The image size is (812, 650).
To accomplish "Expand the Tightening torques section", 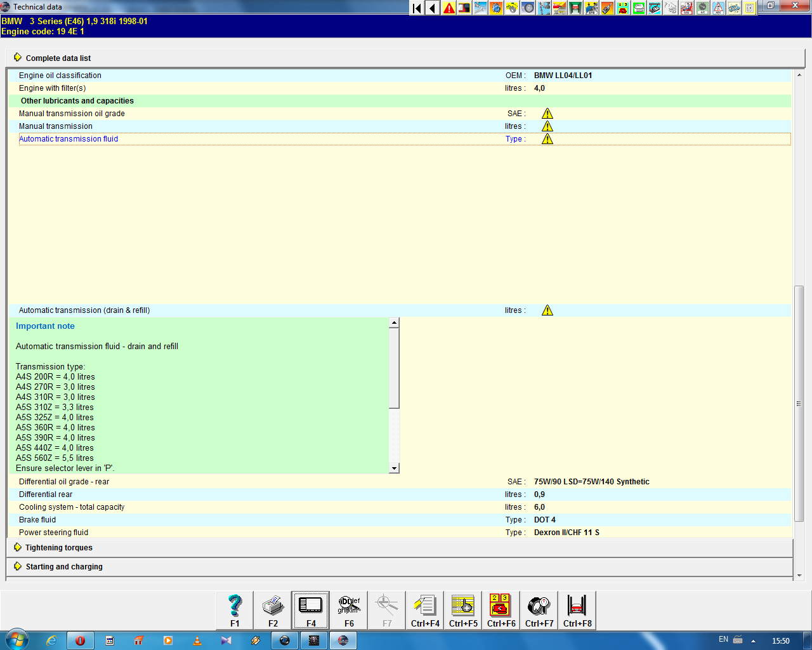I will pos(400,548).
